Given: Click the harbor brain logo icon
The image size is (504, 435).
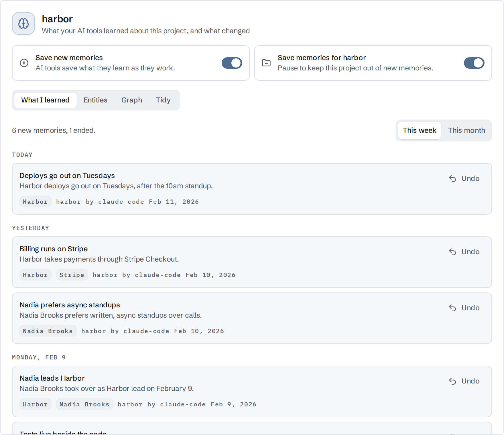Looking at the screenshot, I should [x=23, y=23].
